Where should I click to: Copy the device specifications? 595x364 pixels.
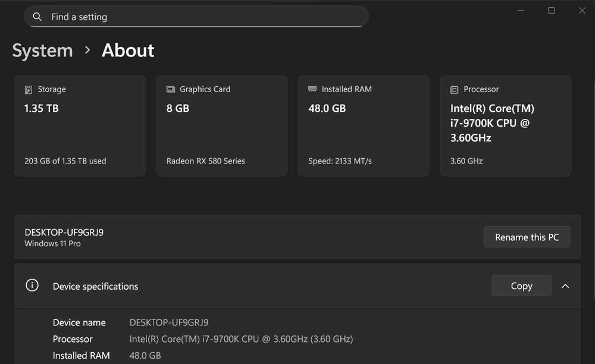pos(521,286)
